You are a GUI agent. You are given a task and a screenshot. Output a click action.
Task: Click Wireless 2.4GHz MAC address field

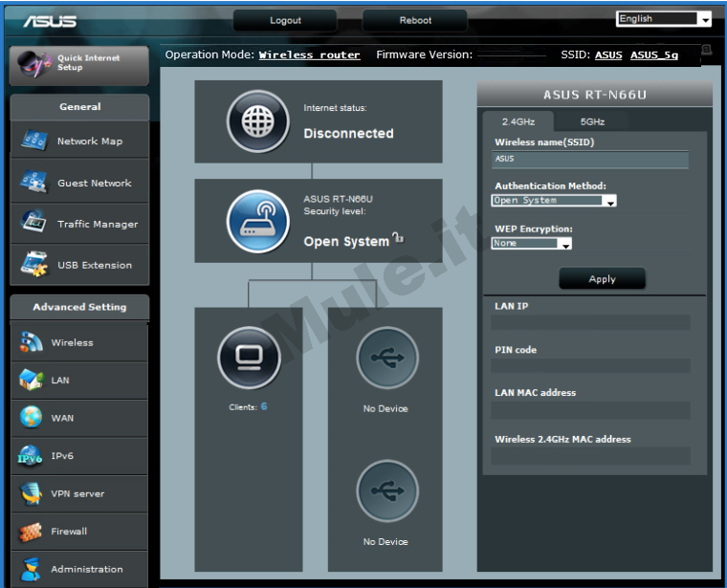point(590,455)
